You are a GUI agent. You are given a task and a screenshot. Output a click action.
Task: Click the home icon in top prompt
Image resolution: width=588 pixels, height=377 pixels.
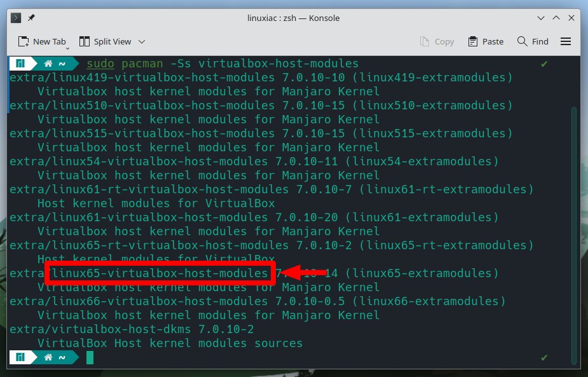[48, 64]
